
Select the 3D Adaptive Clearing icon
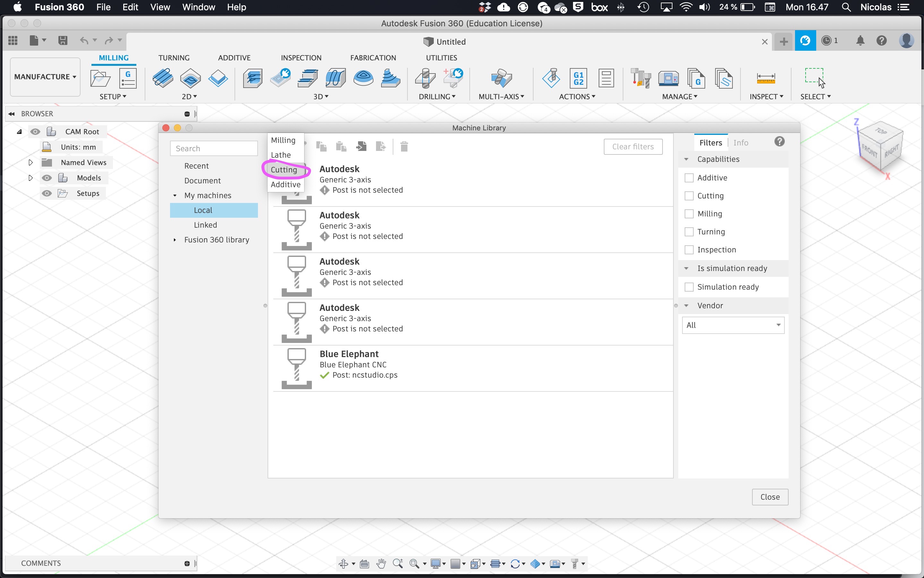(253, 78)
